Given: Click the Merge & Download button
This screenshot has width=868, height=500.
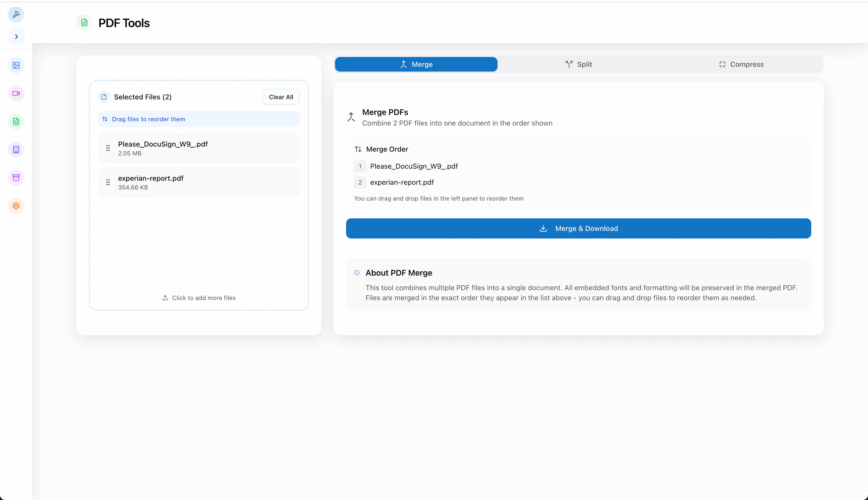Looking at the screenshot, I should (x=578, y=228).
